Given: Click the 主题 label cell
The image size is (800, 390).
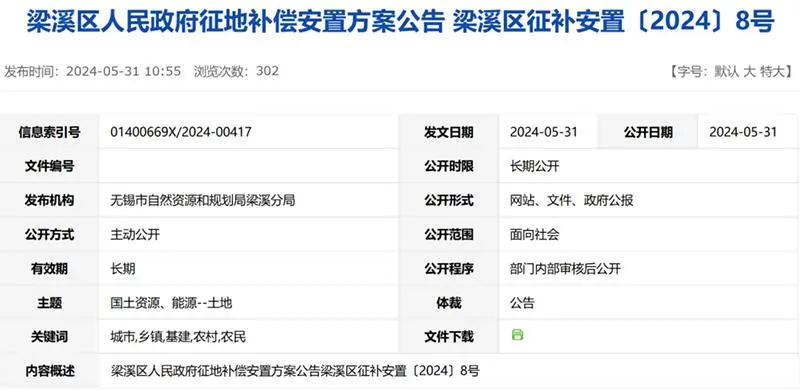Looking at the screenshot, I should pyautogui.click(x=49, y=303).
